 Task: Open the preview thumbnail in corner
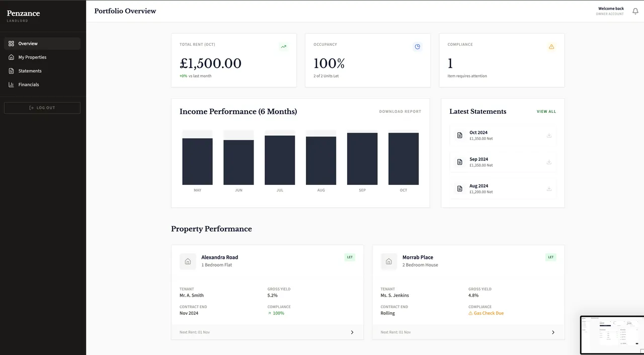click(x=612, y=335)
